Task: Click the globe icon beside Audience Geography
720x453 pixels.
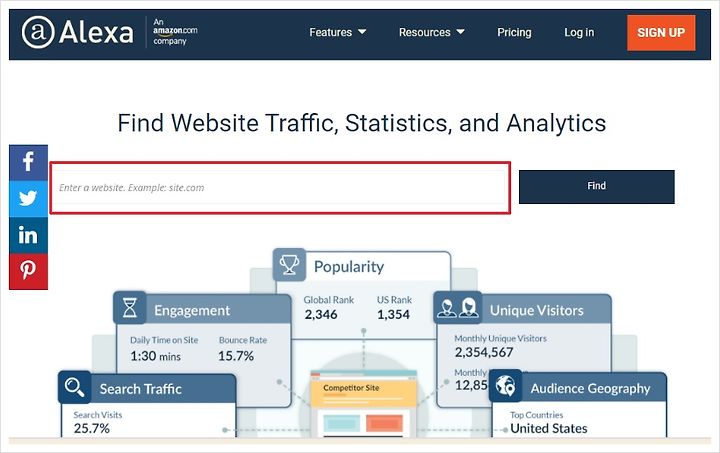Action: pos(506,386)
